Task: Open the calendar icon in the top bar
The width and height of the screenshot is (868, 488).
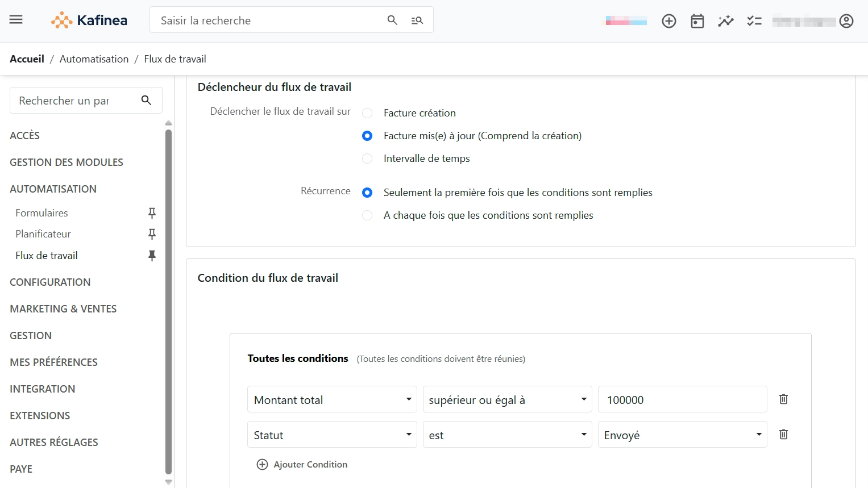Action: pos(697,20)
